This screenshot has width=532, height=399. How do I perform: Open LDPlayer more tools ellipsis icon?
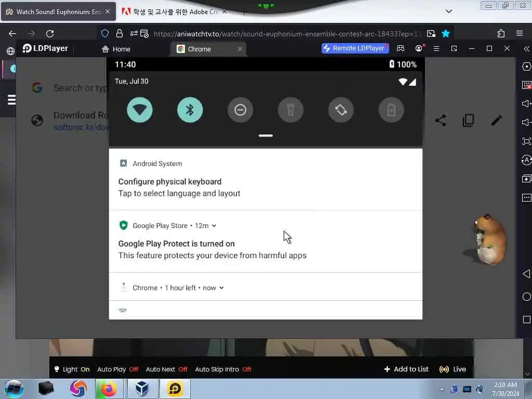tap(526, 197)
